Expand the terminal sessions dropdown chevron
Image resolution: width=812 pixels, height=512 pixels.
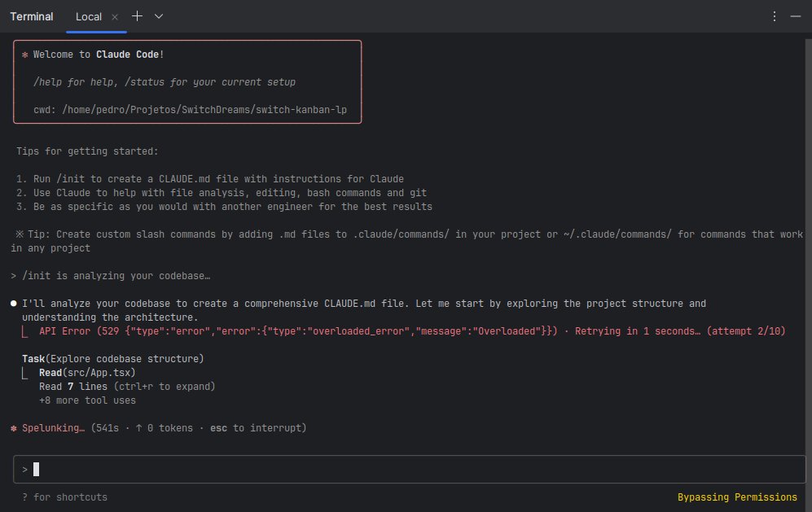coord(159,16)
